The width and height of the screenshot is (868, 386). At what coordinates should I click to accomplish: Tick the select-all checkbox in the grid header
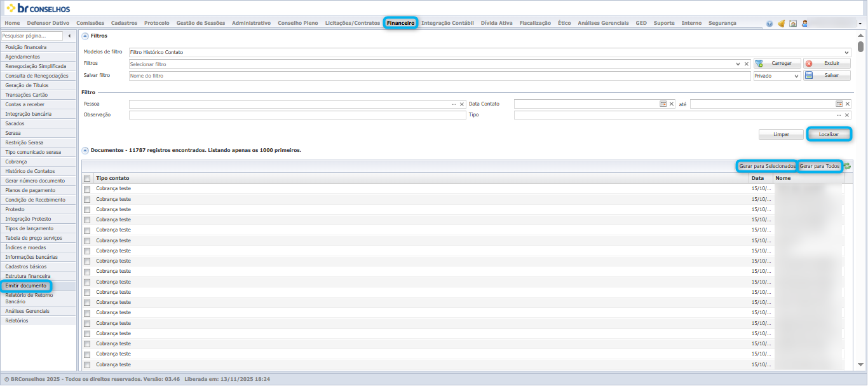(87, 179)
